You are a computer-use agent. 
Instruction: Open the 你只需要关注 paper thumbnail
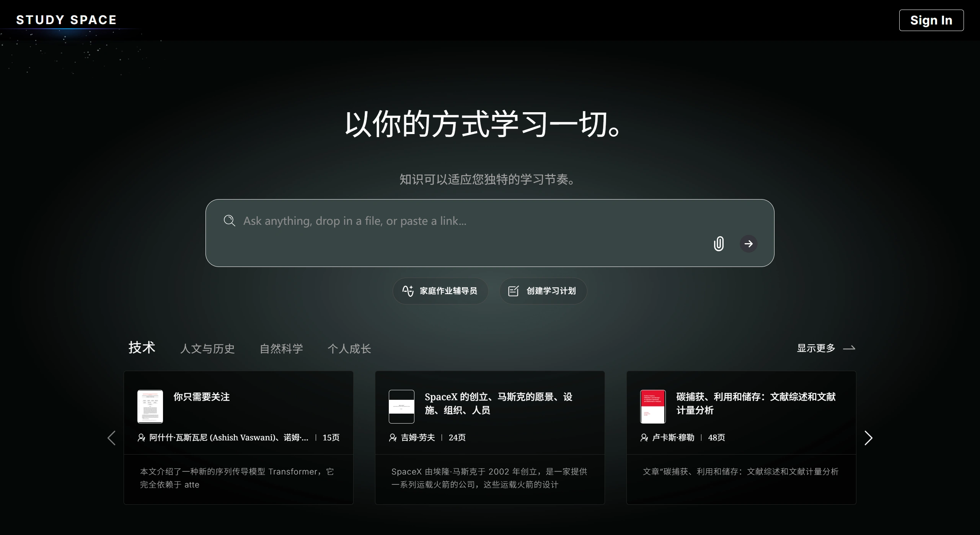point(150,407)
